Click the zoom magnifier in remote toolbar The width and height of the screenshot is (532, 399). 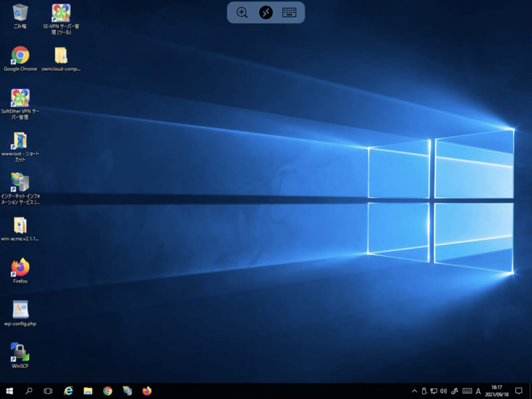point(242,12)
